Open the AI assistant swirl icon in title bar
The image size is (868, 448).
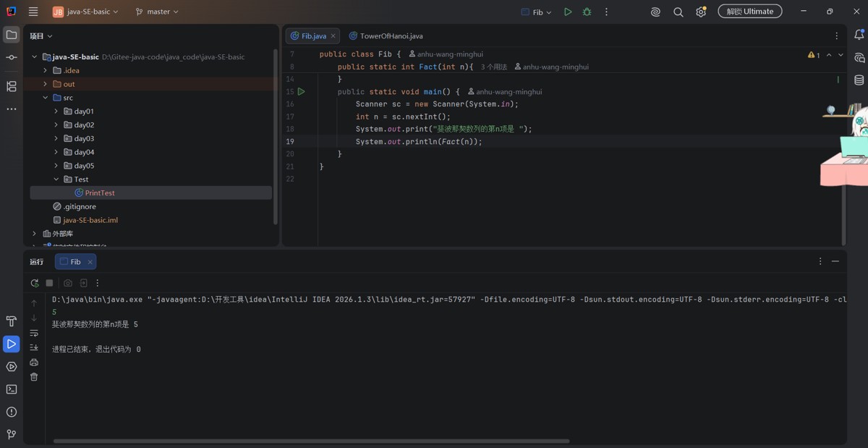point(655,12)
